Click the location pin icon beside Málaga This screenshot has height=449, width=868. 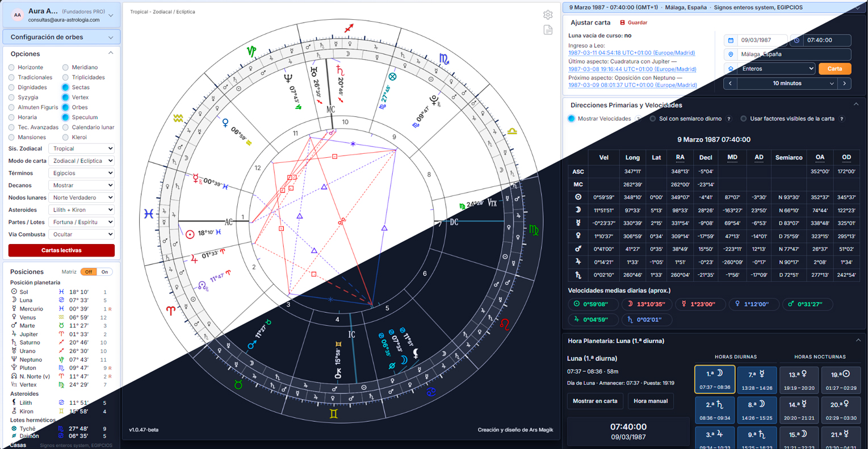[731, 54]
